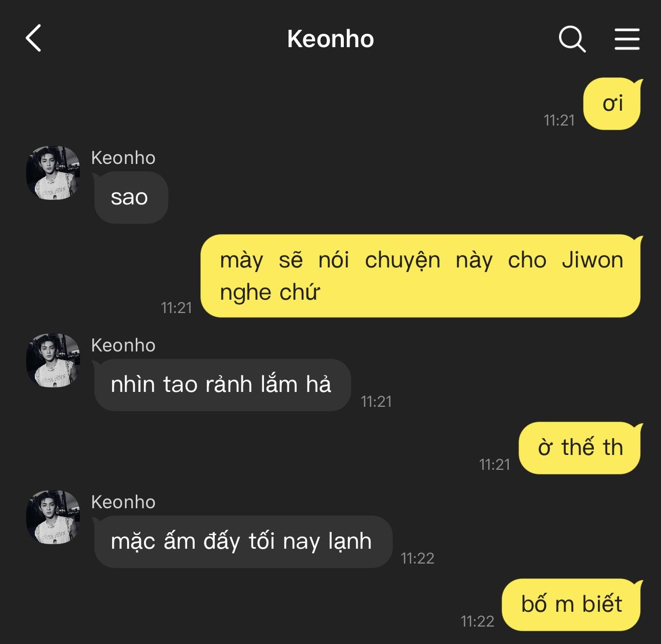Open search with the magnifier icon
The height and width of the screenshot is (644, 661).
point(572,39)
